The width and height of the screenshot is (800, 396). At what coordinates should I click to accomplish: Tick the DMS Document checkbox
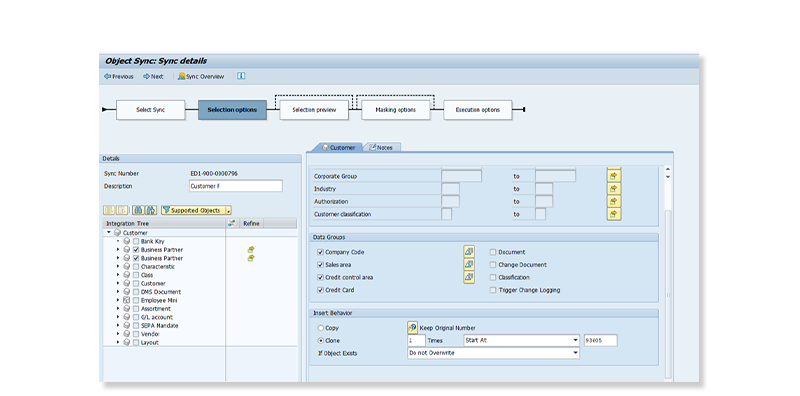pos(136,292)
